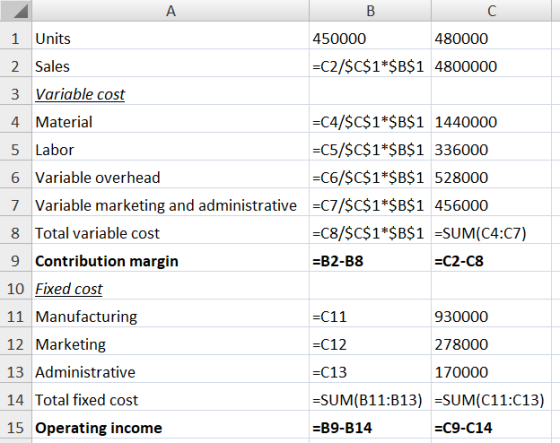Click the Fixed cost heading
This screenshot has height=443, width=560.
point(69,289)
